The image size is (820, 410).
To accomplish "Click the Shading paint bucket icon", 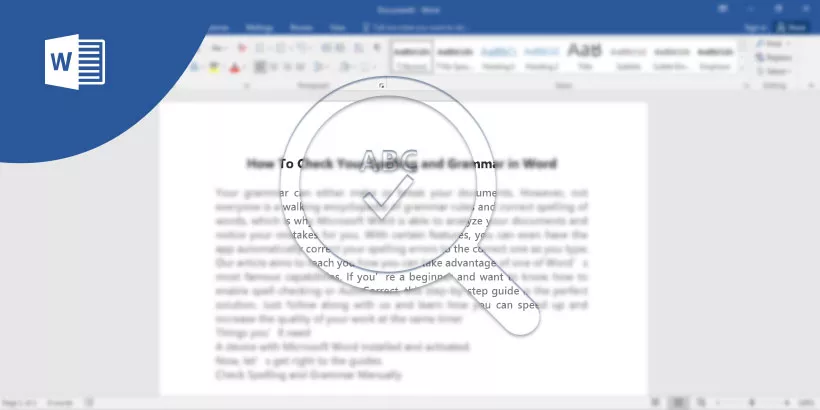I will (x=345, y=67).
